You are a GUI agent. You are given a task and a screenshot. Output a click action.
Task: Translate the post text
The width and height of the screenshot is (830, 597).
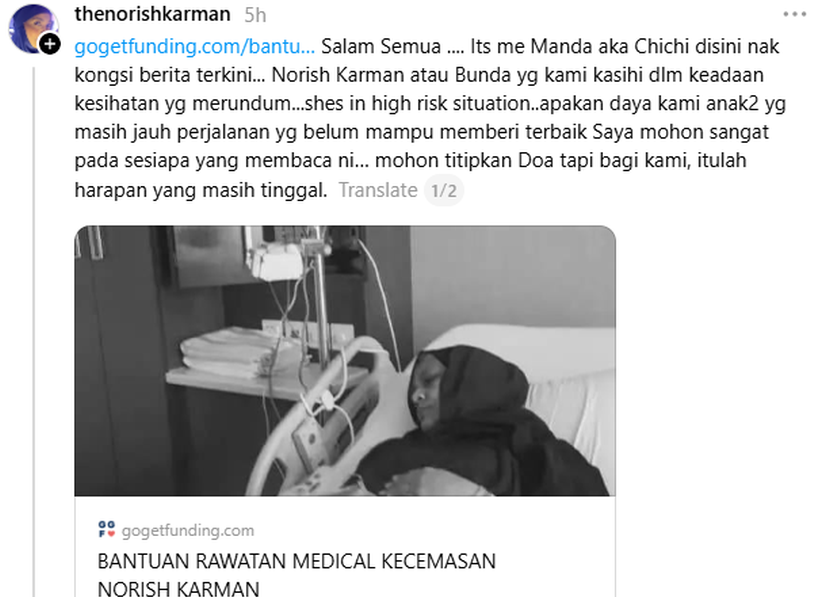click(x=378, y=190)
